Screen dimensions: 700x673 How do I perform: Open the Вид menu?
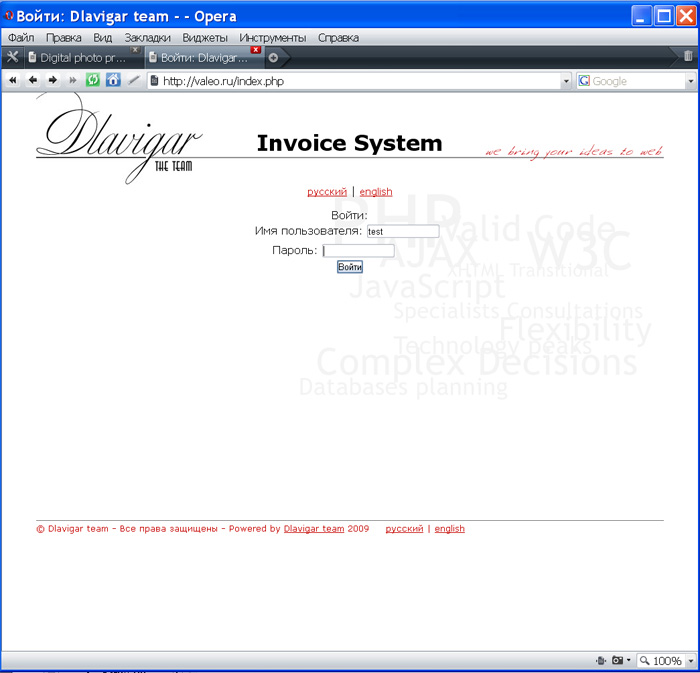point(102,37)
